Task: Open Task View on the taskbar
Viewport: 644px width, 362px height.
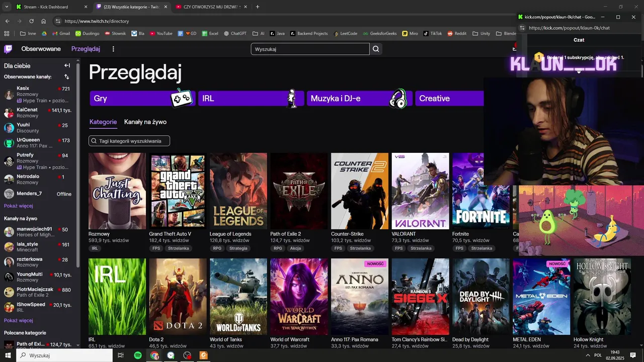Action: 121,355
